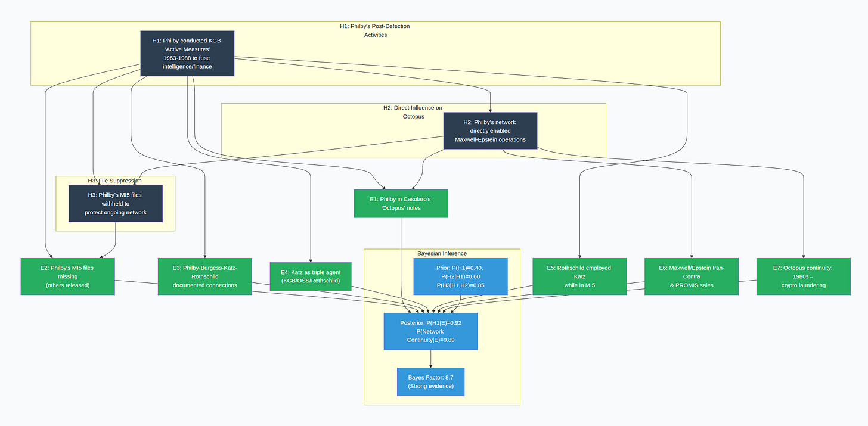Select the Prior P(H1)=0.40 box
The height and width of the screenshot is (426, 868).
tap(460, 276)
